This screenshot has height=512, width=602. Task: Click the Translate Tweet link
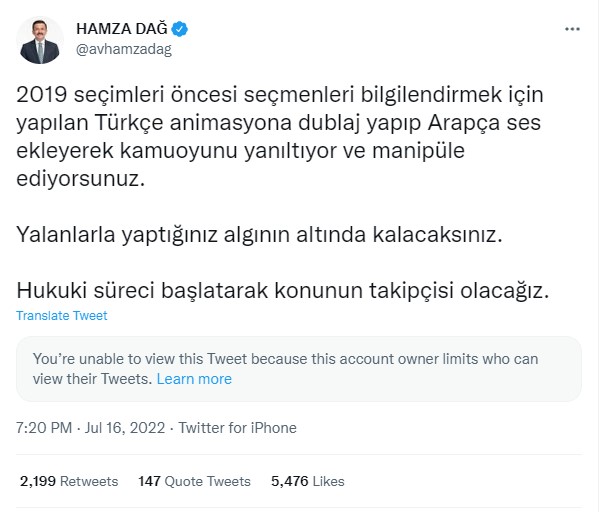coord(62,316)
